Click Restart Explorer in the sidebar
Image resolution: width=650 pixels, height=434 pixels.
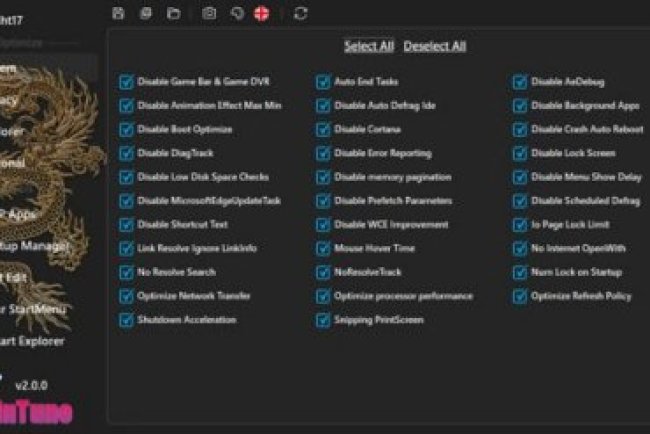pos(32,341)
